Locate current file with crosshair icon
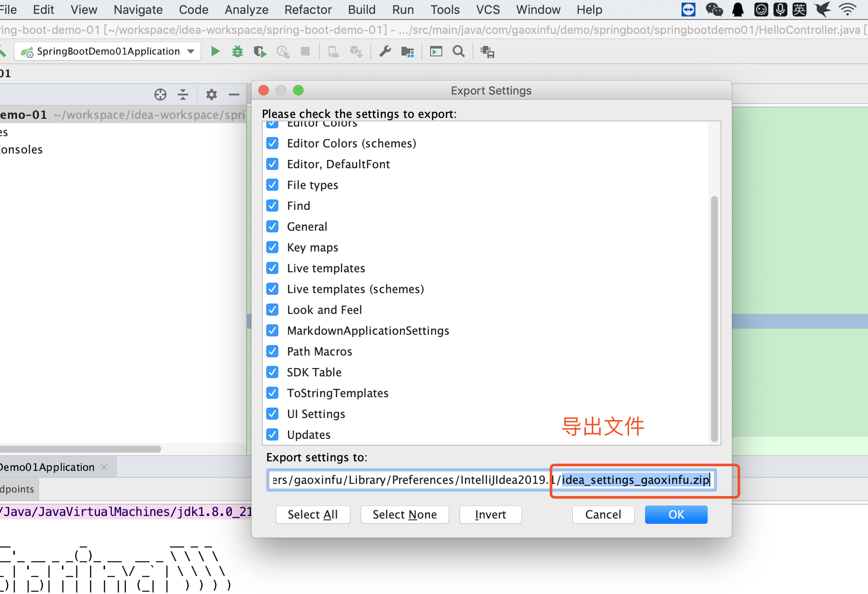Image resolution: width=868 pixels, height=594 pixels. [160, 95]
